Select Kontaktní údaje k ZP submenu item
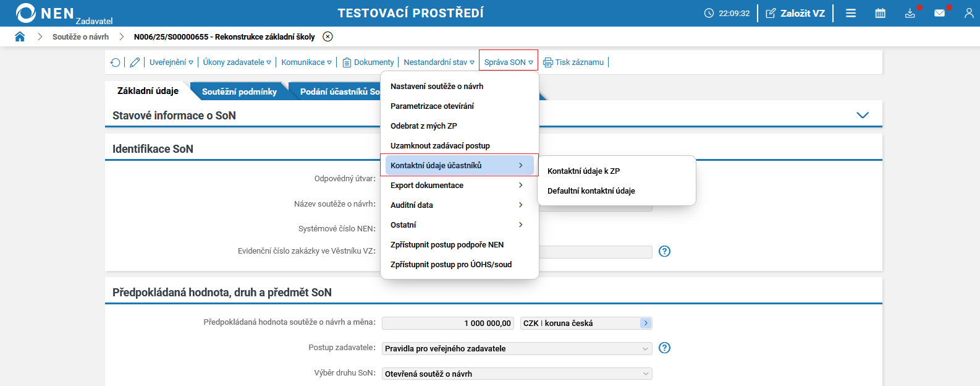Viewport: 980px width, 386px height. click(583, 171)
